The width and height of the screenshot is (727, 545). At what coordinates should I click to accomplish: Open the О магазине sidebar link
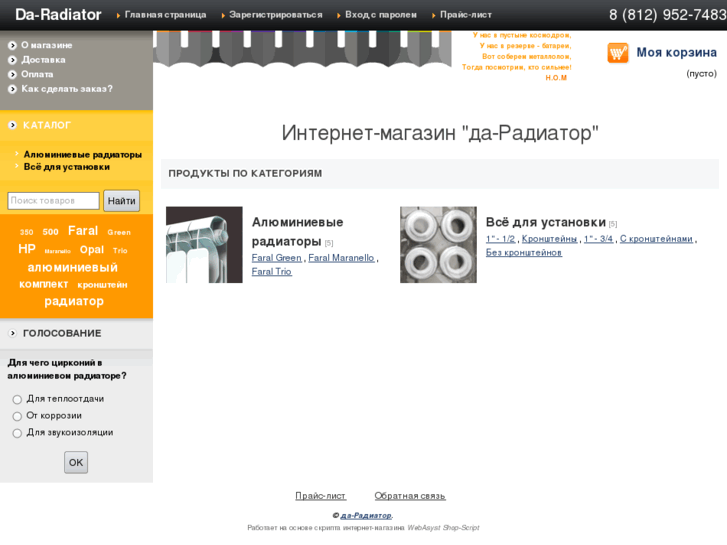click(47, 45)
